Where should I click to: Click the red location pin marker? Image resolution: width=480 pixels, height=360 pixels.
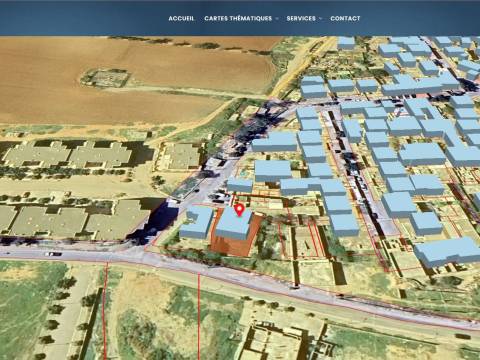point(239,210)
